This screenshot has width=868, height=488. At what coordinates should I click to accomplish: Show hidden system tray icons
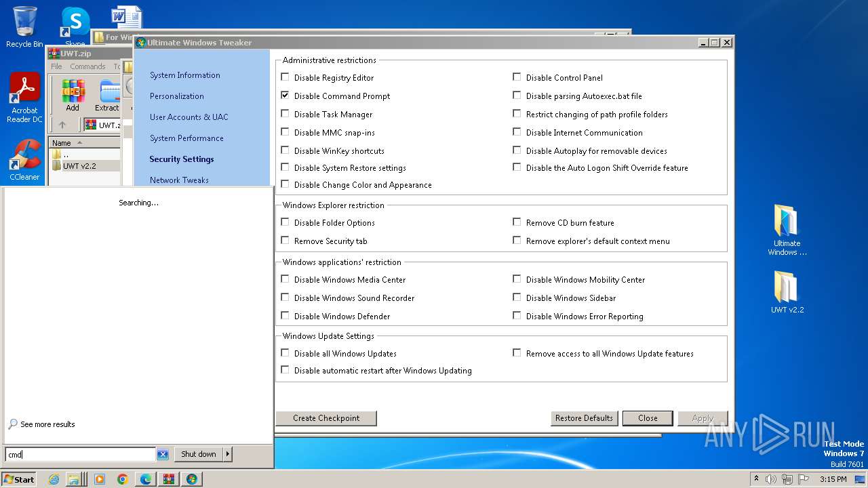click(x=756, y=479)
